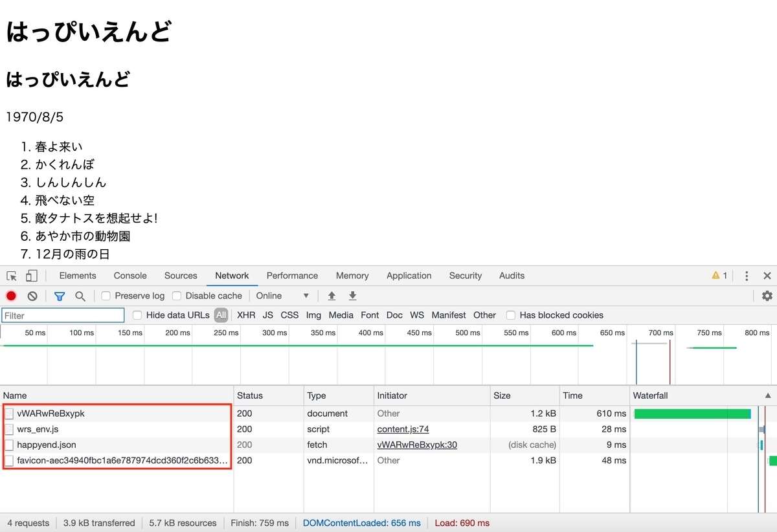Export HAR file with download arrow
777x532 pixels.
click(353, 296)
